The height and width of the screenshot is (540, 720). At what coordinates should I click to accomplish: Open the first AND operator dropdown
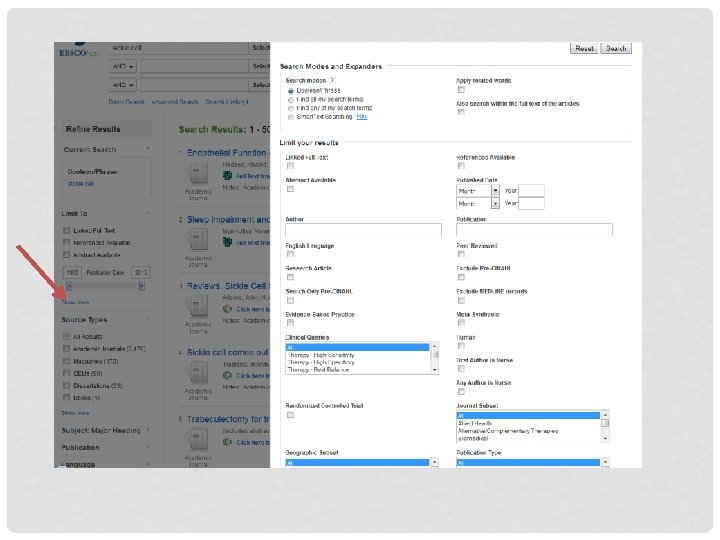[x=123, y=66]
